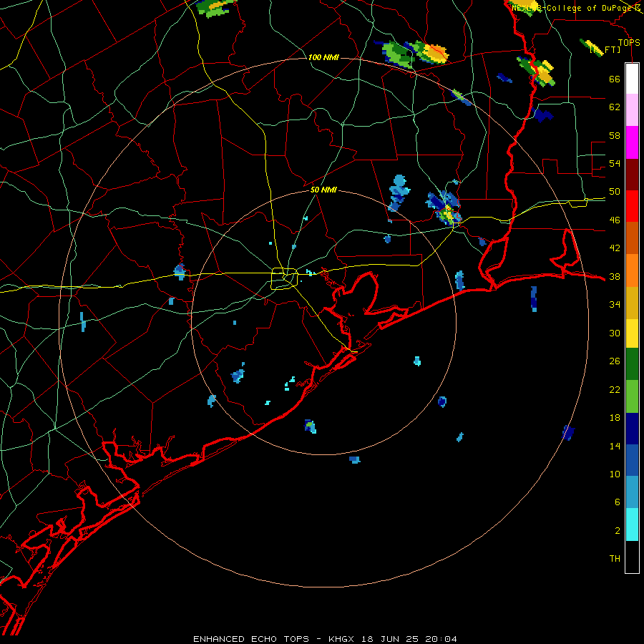Viewport: 644px width, 644px height.
Task: Click the "50" legend value on color scale
Action: click(x=615, y=192)
